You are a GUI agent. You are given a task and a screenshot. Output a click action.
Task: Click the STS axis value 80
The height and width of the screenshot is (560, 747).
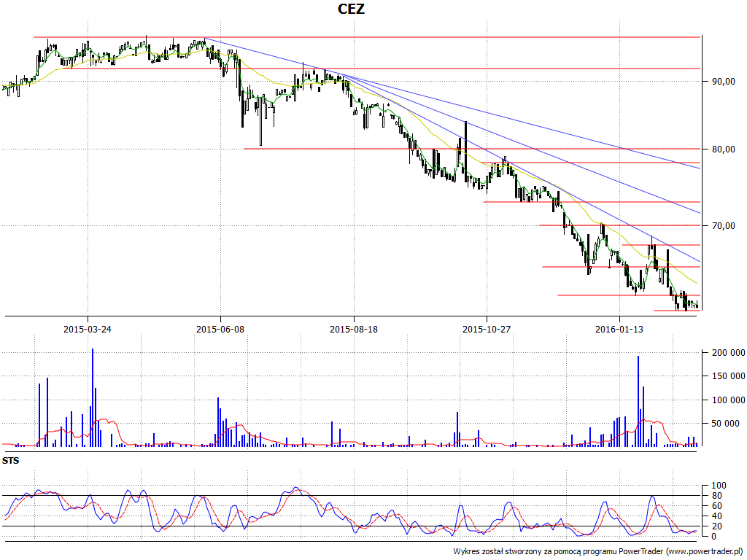click(x=716, y=496)
